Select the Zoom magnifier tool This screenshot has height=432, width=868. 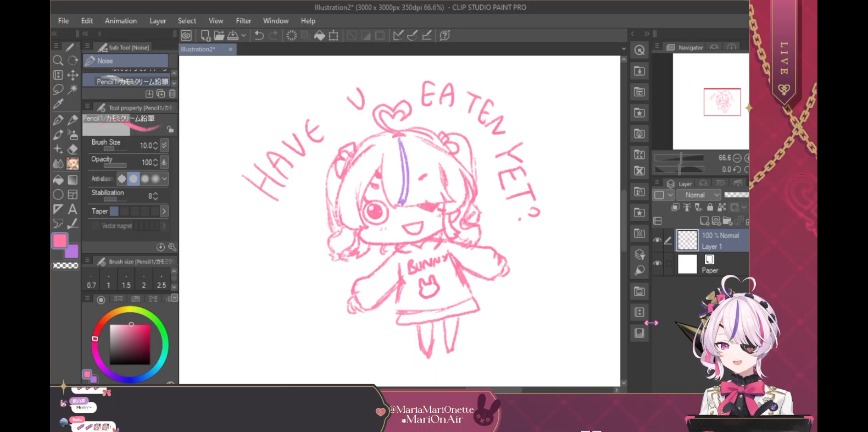(58, 60)
